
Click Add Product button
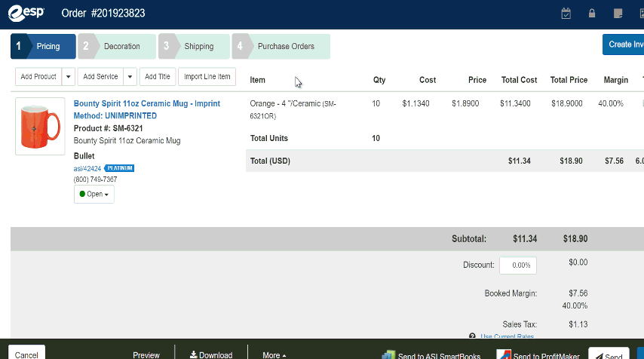pos(38,76)
